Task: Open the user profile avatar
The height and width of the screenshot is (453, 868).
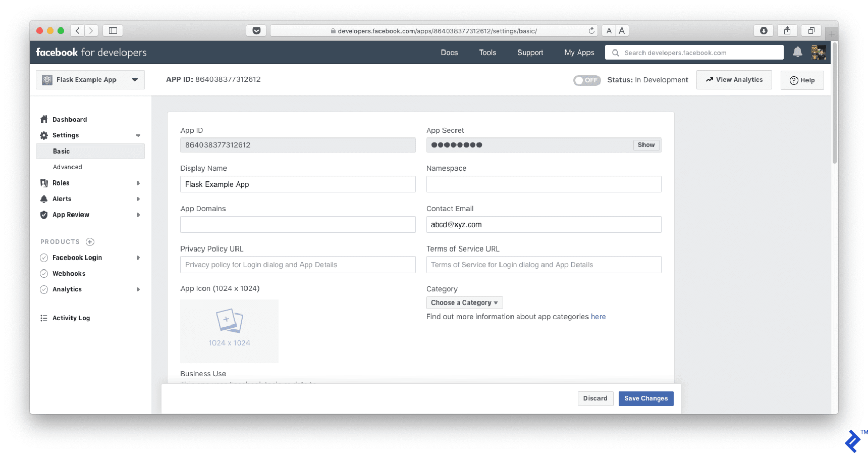Action: [818, 52]
